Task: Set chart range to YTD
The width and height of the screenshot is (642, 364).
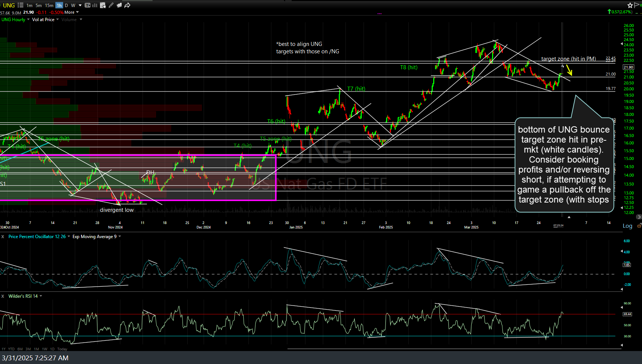Action: [11, 349]
